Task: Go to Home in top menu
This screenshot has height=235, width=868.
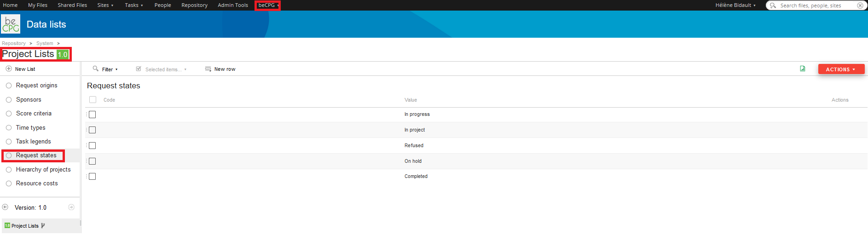Action: 10,5
